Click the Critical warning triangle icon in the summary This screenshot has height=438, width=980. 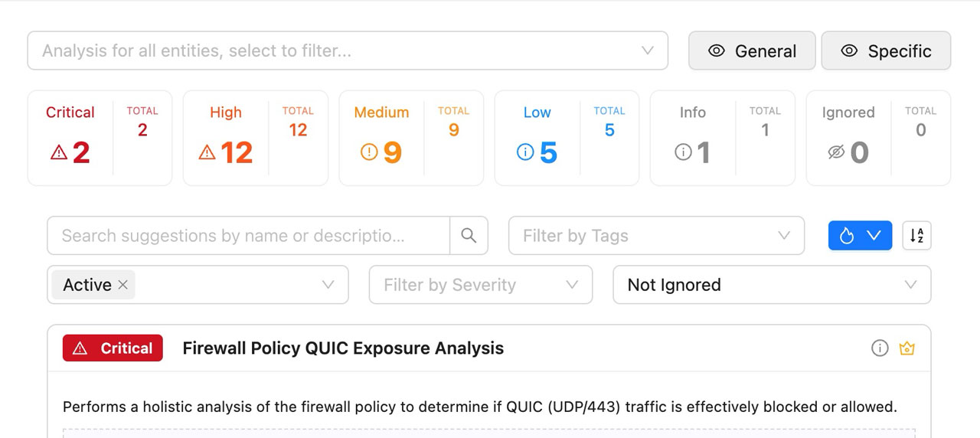pos(59,153)
